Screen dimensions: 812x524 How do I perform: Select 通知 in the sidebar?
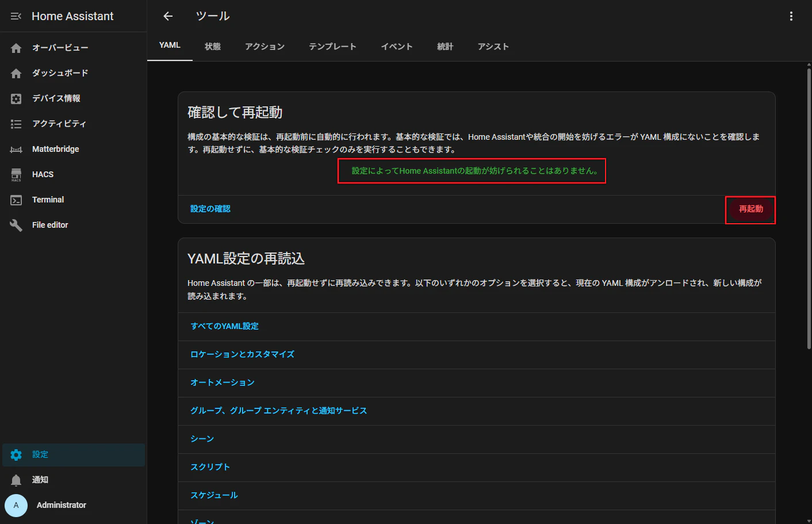[x=74, y=480]
